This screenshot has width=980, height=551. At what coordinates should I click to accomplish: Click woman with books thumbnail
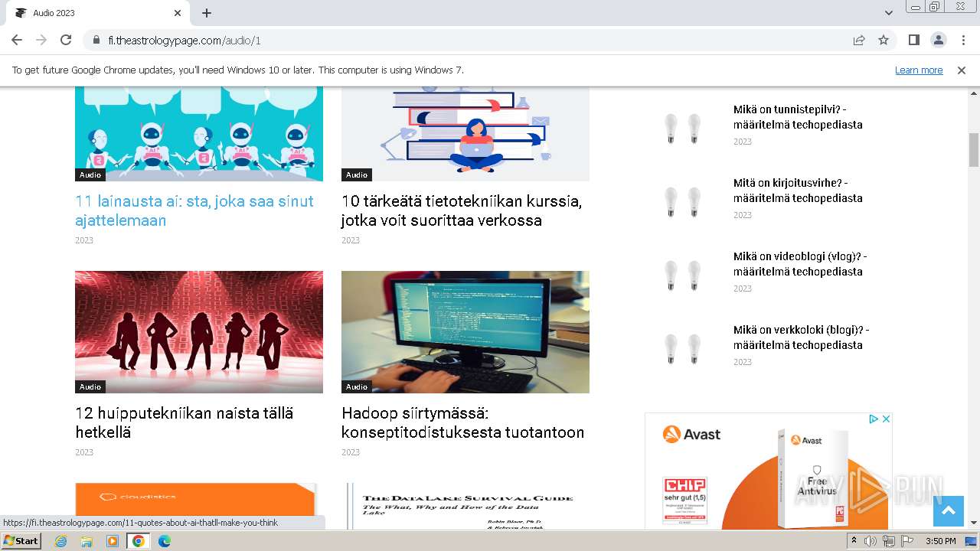click(x=465, y=134)
